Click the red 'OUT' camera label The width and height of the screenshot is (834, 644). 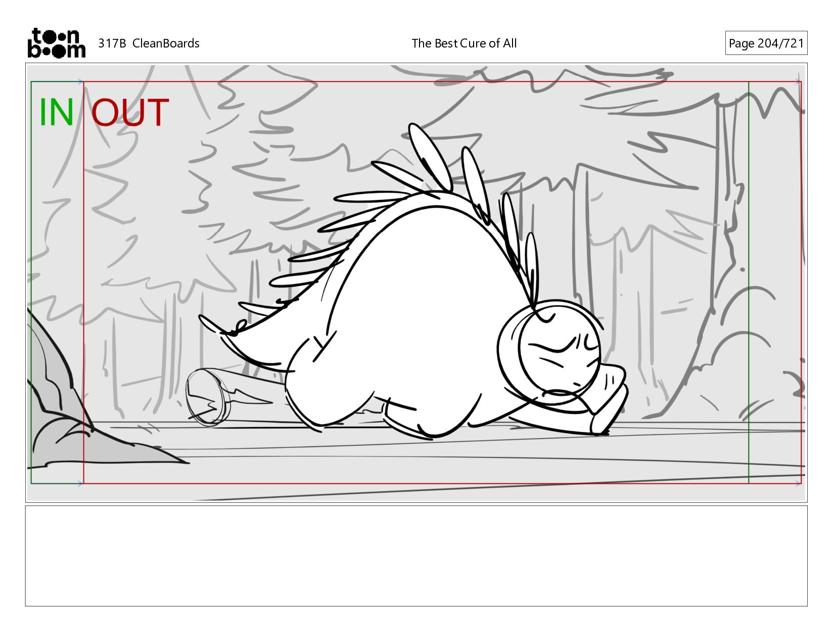coord(130,113)
